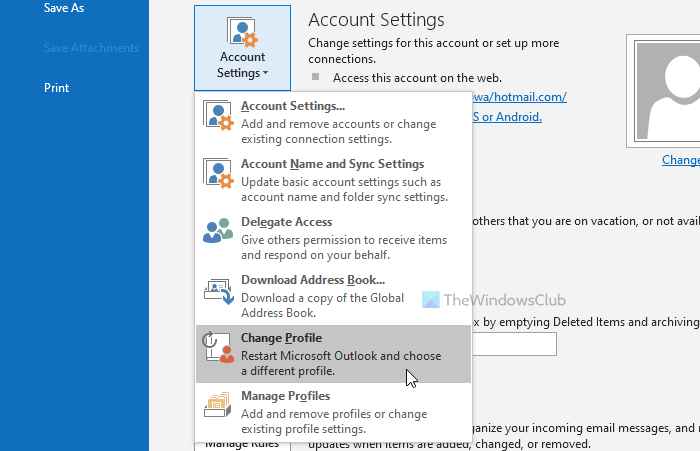Click 'Access this account on the web.' text
The width and height of the screenshot is (700, 451).
point(417,78)
